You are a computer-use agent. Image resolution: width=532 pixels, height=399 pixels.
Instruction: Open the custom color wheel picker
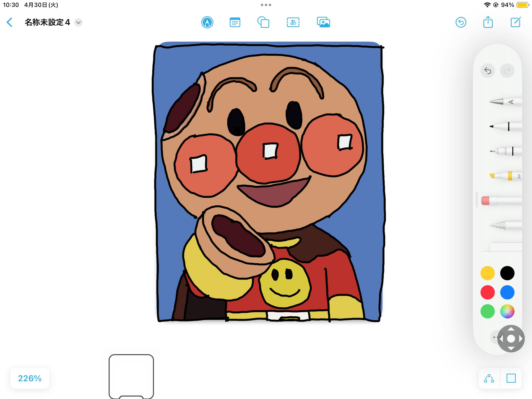pos(507,311)
